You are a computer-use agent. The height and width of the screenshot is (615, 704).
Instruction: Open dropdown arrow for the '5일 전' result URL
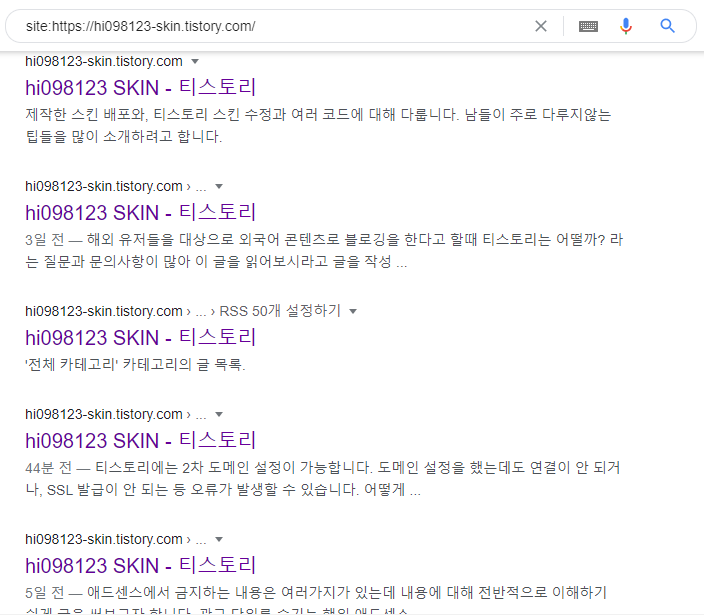pos(219,539)
